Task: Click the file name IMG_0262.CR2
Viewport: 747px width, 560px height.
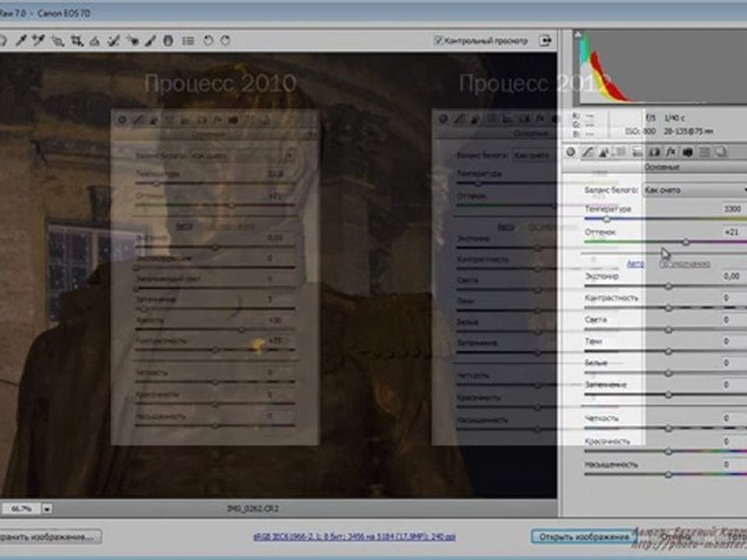Action: (x=253, y=509)
